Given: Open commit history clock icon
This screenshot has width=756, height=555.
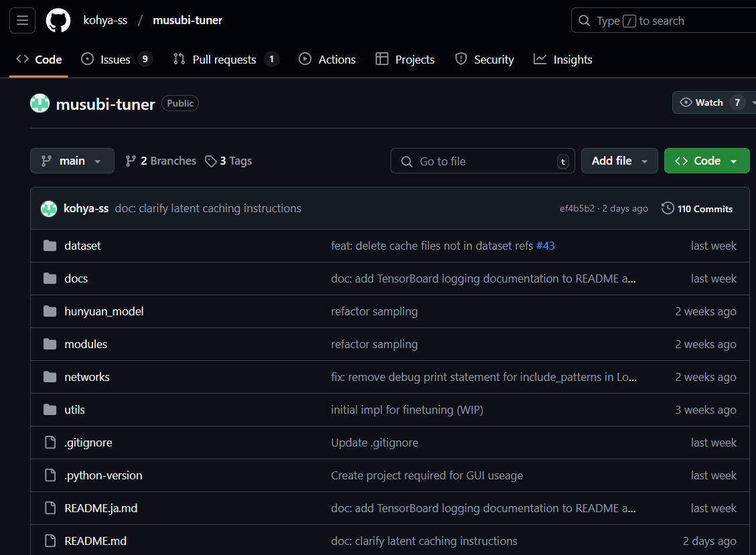Looking at the screenshot, I should tap(668, 208).
